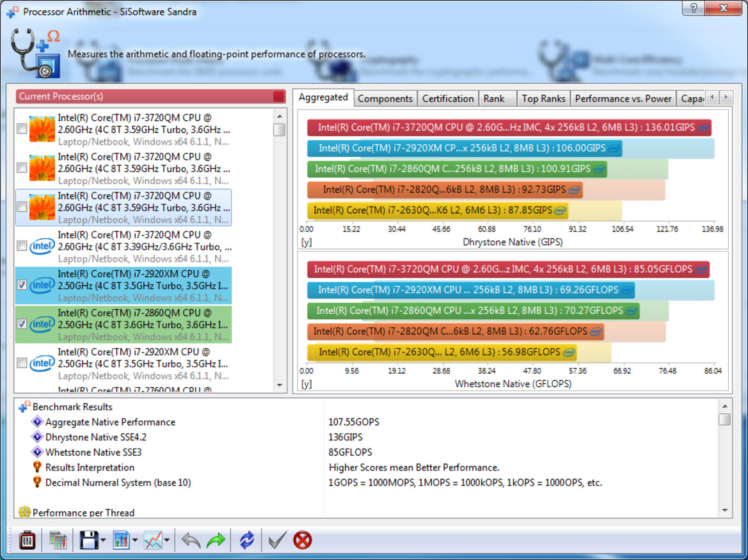Click the line graph icon
The width and height of the screenshot is (748, 560).
tap(153, 540)
